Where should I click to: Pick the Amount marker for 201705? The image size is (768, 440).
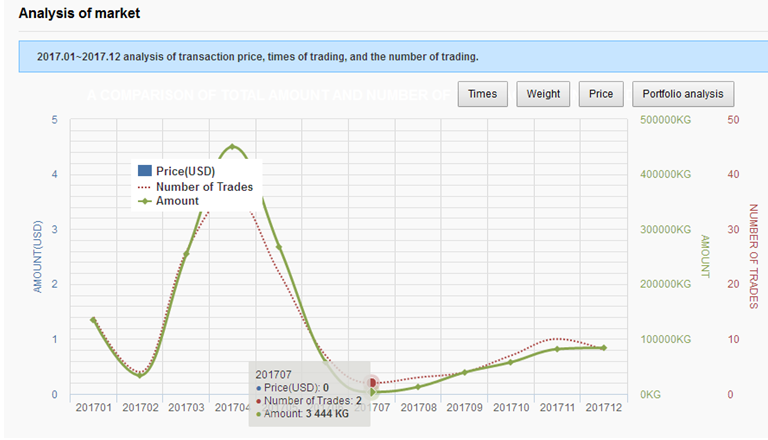pyautogui.click(x=279, y=248)
